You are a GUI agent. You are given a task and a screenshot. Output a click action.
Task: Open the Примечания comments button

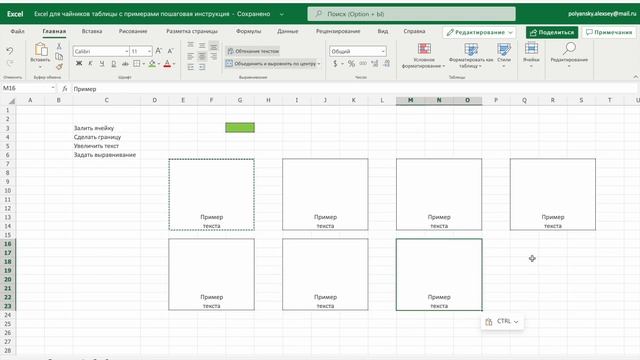tap(609, 32)
